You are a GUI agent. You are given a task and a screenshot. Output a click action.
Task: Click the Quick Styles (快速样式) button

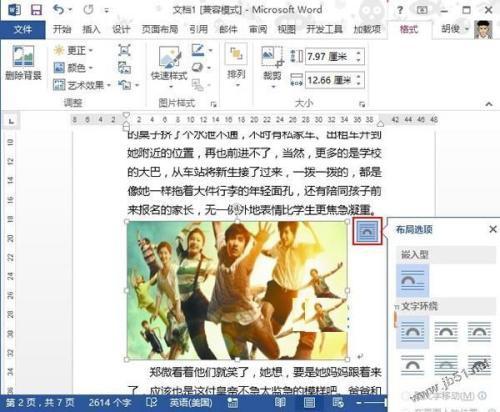[x=169, y=66]
